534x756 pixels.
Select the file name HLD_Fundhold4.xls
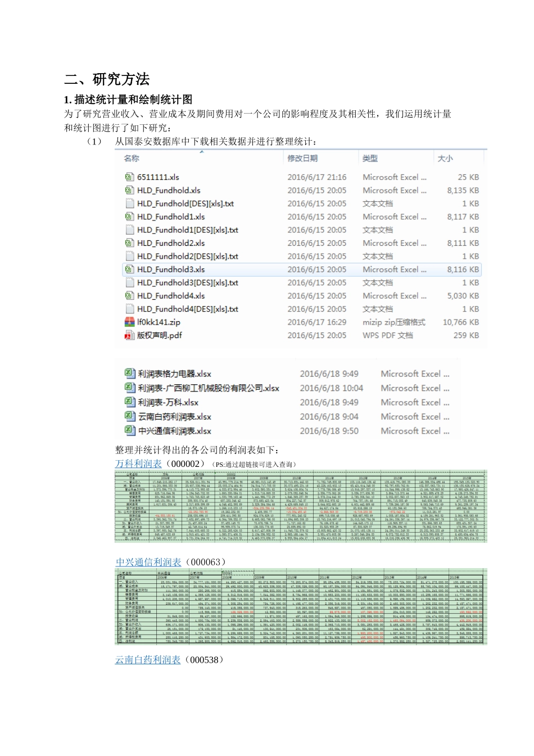171,296
